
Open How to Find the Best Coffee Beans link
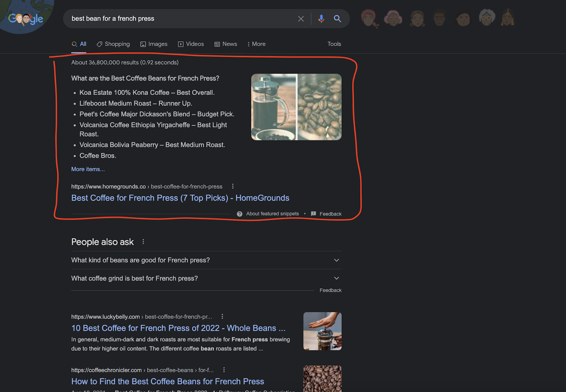168,381
